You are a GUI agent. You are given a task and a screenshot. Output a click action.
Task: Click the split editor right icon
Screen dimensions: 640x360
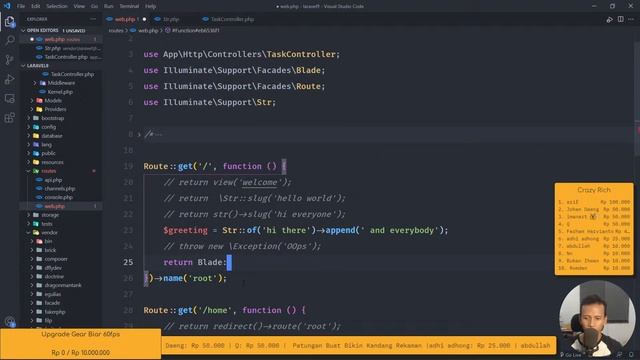620,19
